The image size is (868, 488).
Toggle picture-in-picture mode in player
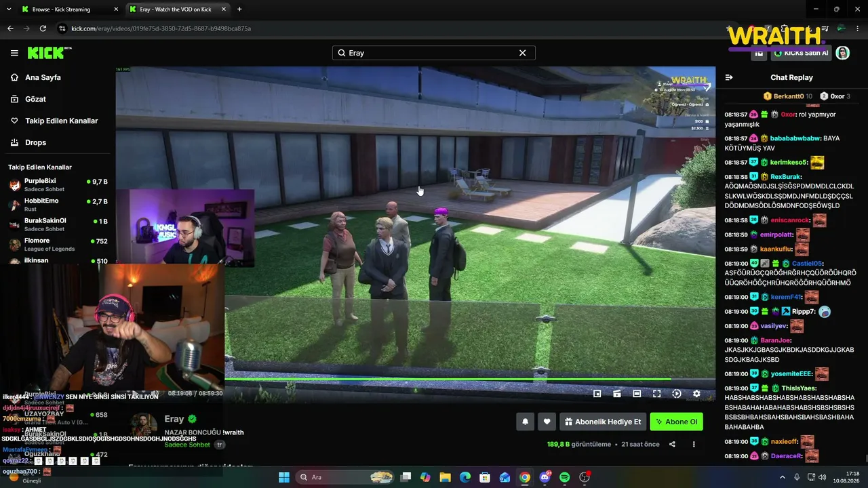point(597,393)
